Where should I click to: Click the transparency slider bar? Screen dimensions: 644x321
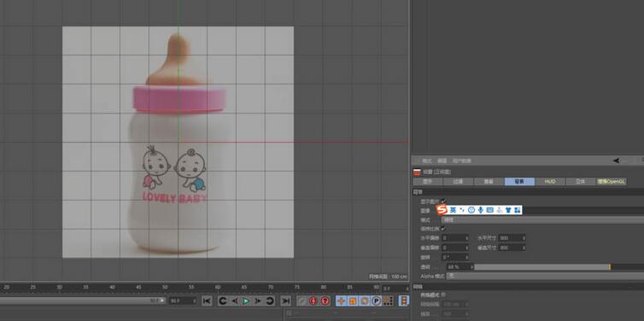(x=559, y=267)
